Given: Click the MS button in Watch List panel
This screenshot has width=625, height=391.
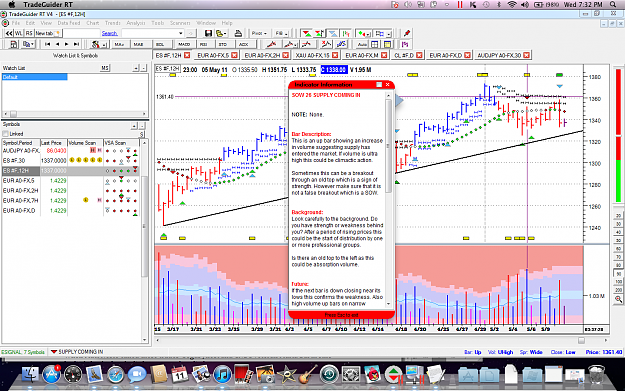Looking at the screenshot, I should coord(105,68).
